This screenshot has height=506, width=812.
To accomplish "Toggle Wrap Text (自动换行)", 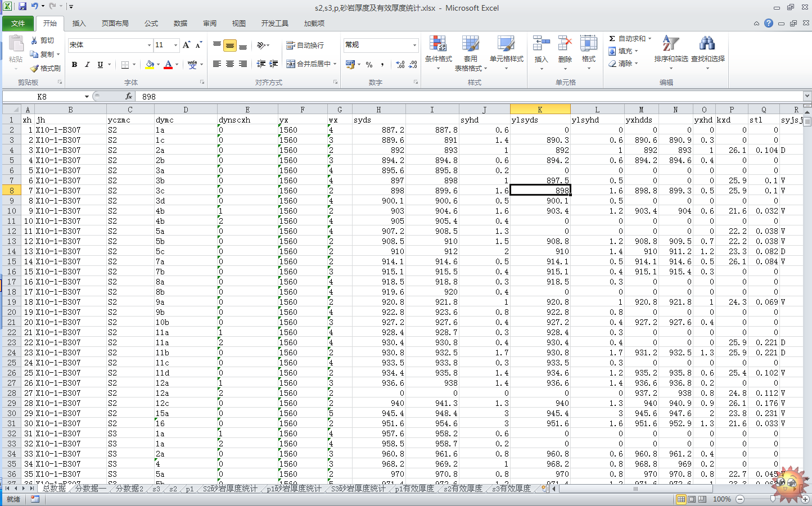I will (305, 45).
